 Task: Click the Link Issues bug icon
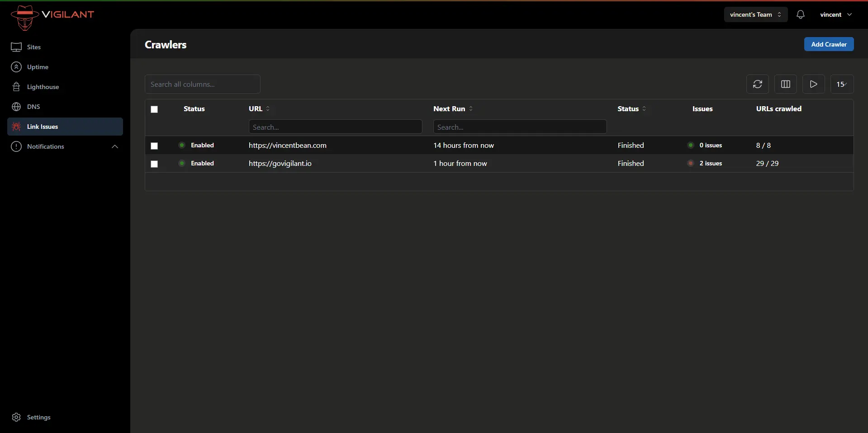(x=16, y=127)
